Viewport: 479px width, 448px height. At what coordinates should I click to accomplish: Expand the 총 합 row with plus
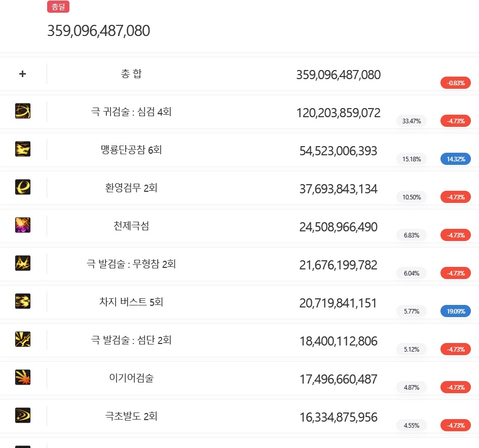(x=22, y=74)
